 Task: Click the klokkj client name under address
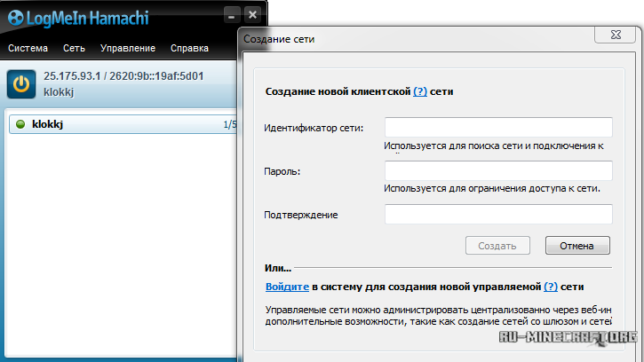[x=59, y=92]
